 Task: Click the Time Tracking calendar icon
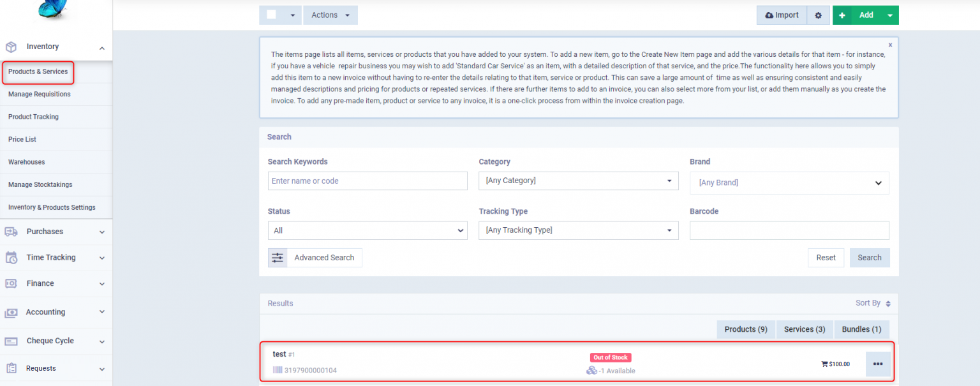click(11, 258)
